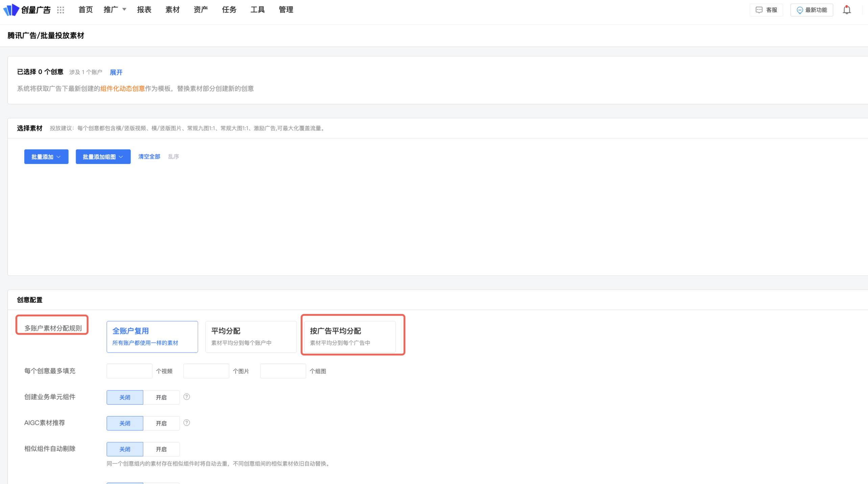
Task: Open 工具 menu
Action: click(x=258, y=10)
